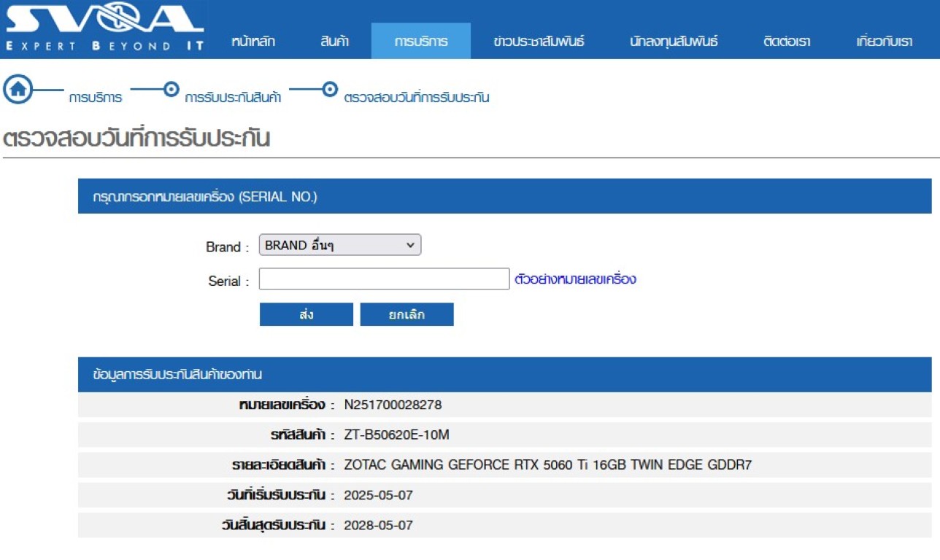Open the Brand dropdown
Image resolution: width=940 pixels, height=560 pixels.
340,246
